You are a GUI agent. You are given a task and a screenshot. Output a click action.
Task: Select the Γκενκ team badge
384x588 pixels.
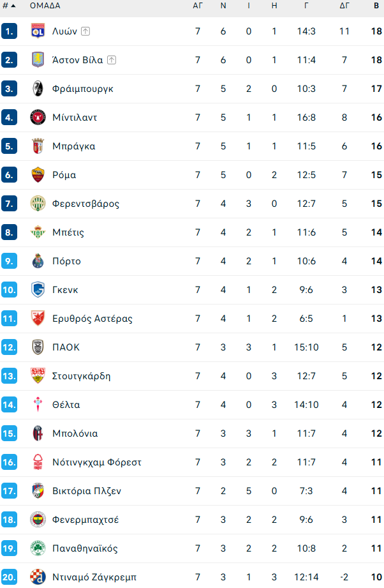[x=36, y=289]
